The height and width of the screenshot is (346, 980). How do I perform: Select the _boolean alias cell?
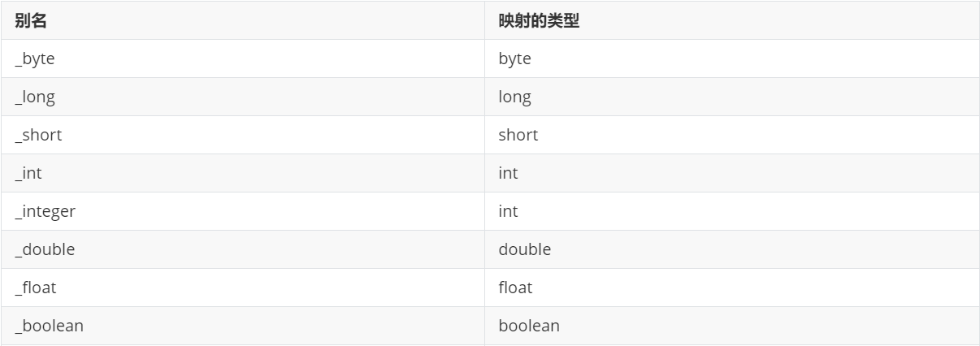49,327
